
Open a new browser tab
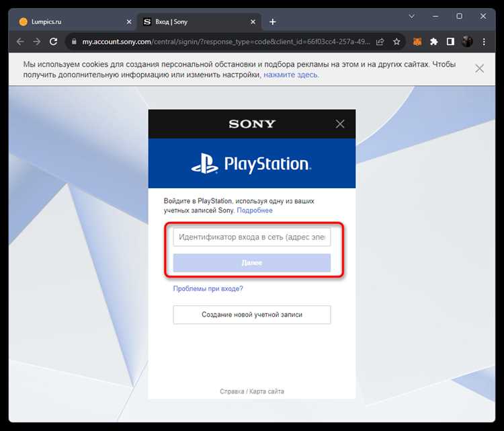point(273,22)
